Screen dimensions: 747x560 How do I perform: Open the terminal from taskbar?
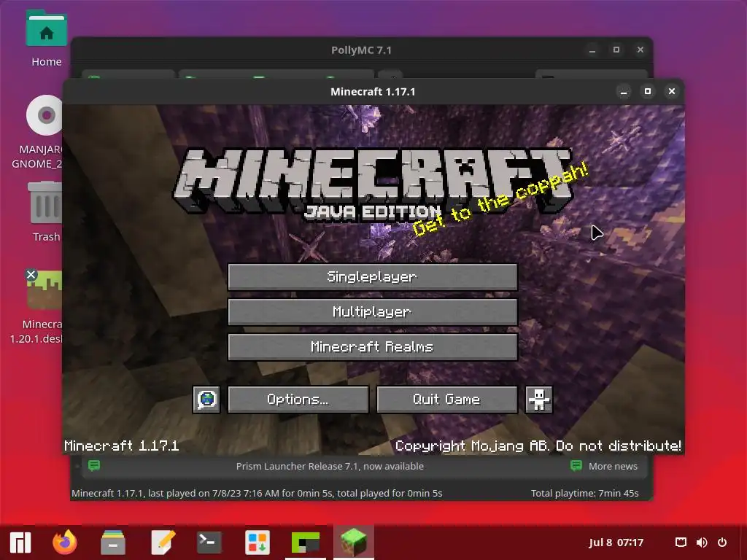[209, 542]
